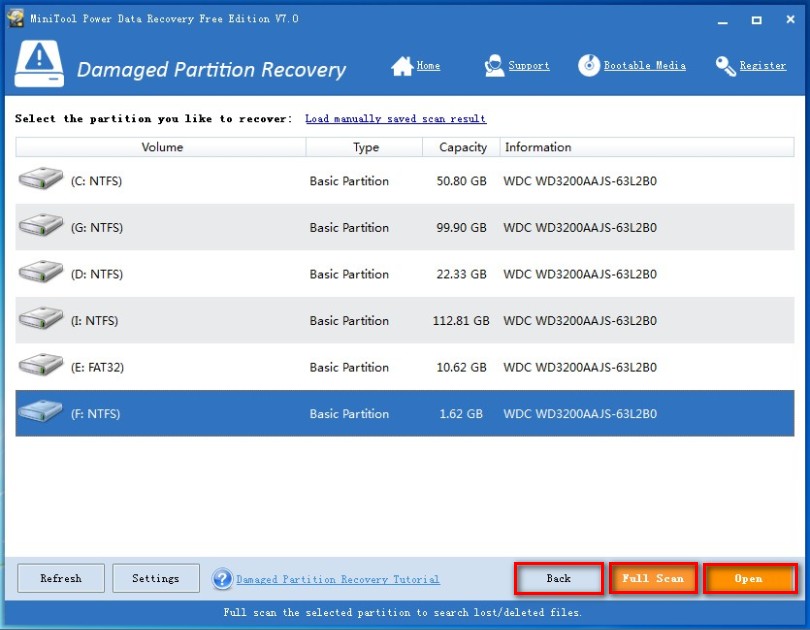Sort by the Volume column header

pos(161,147)
